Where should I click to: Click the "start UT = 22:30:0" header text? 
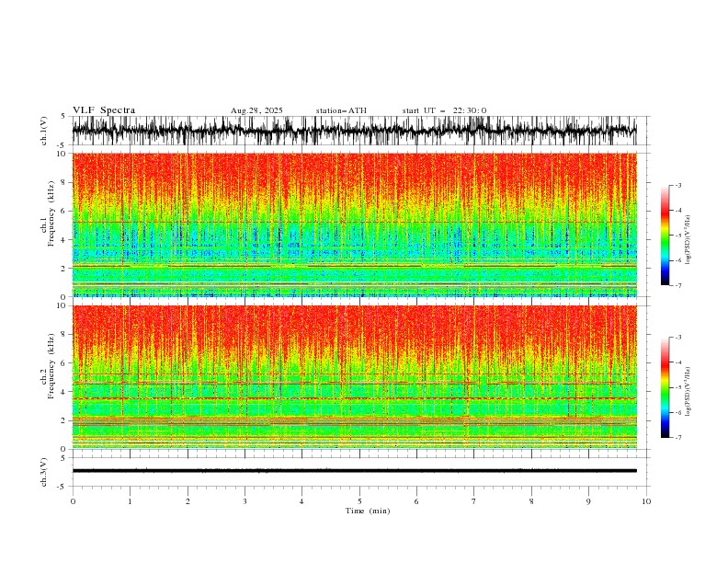click(444, 110)
